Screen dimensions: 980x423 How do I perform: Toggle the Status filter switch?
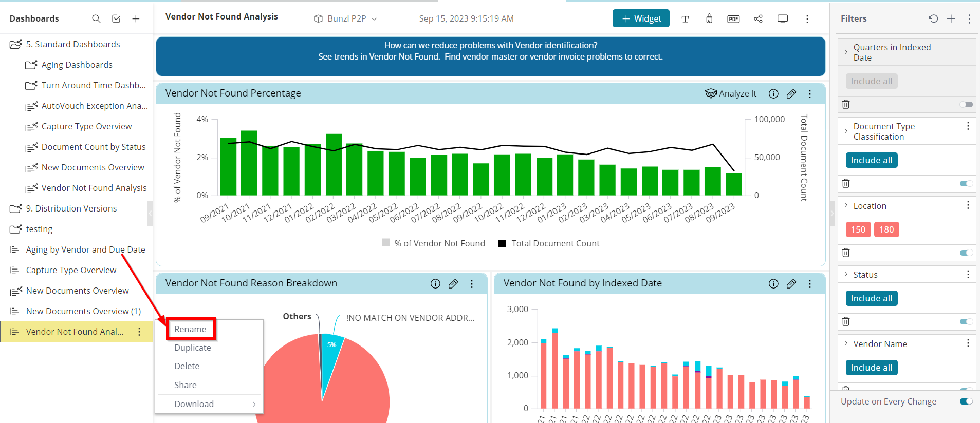point(966,321)
